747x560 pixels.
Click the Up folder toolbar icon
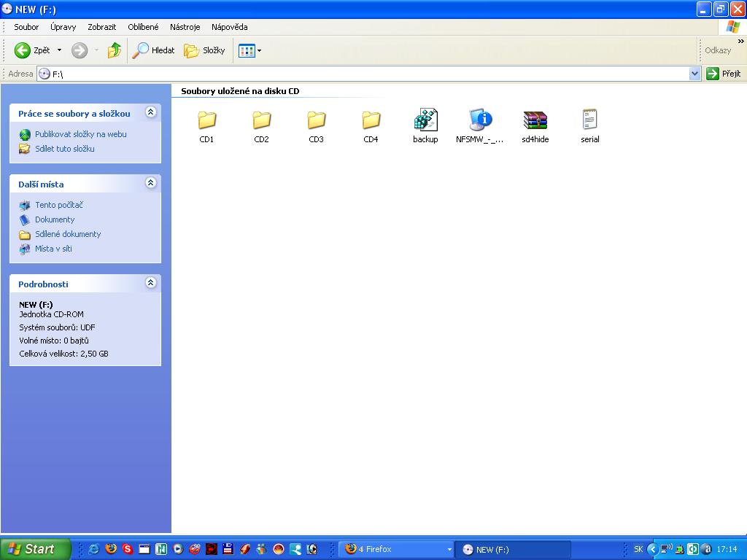pyautogui.click(x=115, y=50)
